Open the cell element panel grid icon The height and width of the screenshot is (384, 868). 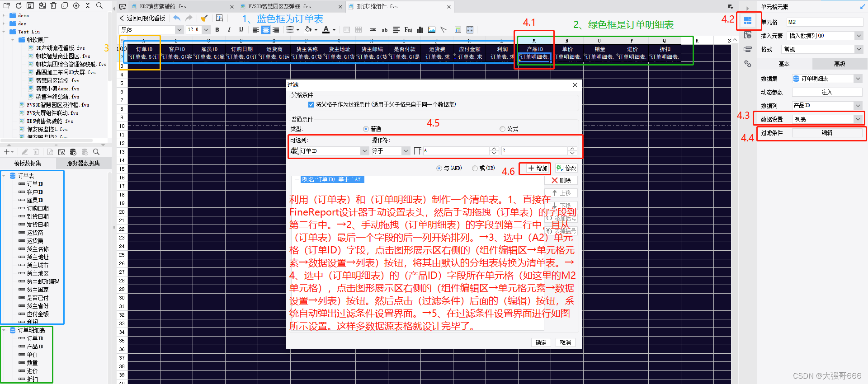(x=748, y=20)
